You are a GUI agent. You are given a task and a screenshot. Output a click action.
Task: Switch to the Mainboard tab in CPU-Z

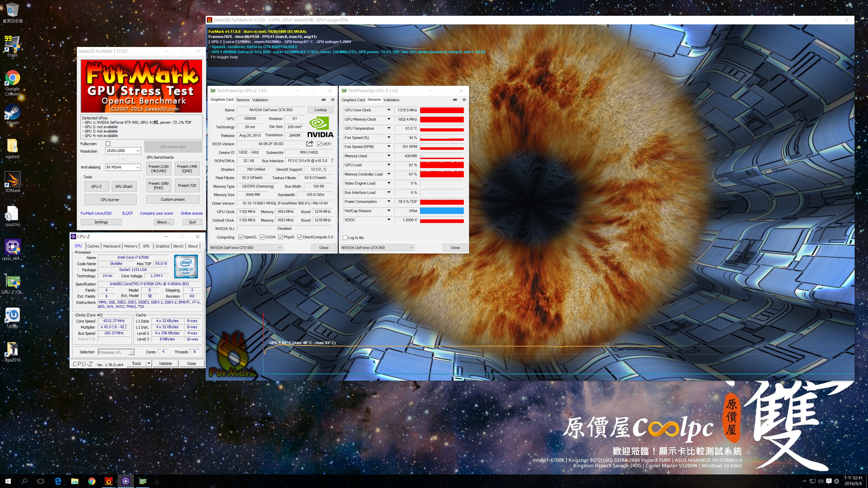[111, 246]
